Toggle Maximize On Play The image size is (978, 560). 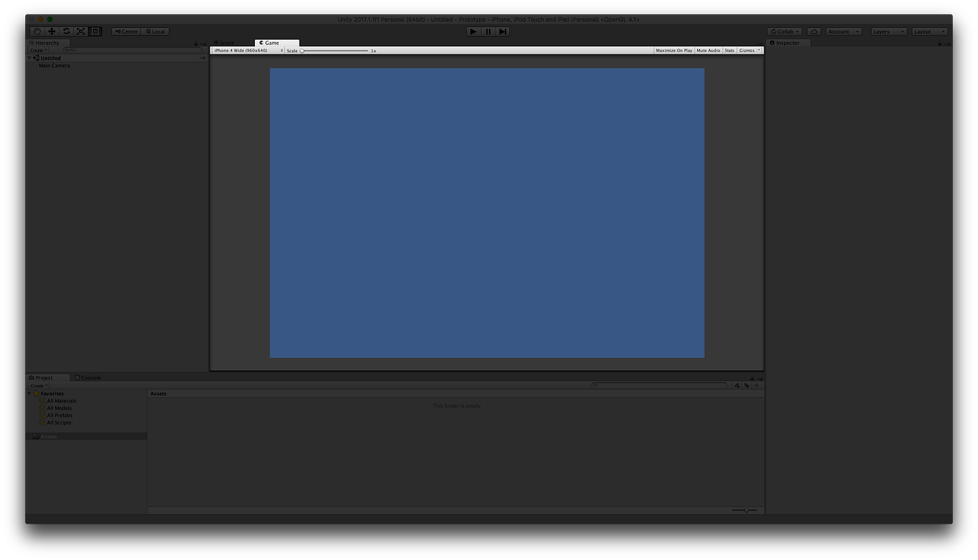672,50
